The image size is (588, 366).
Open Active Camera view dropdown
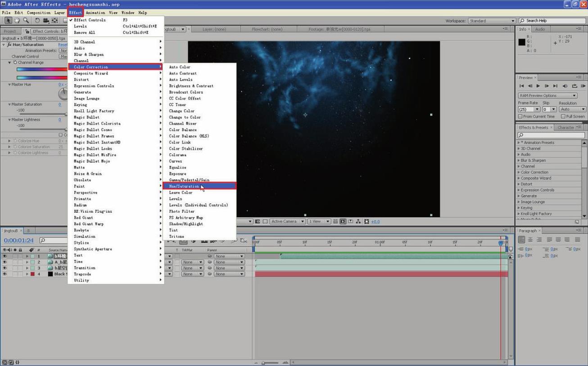(x=288, y=222)
